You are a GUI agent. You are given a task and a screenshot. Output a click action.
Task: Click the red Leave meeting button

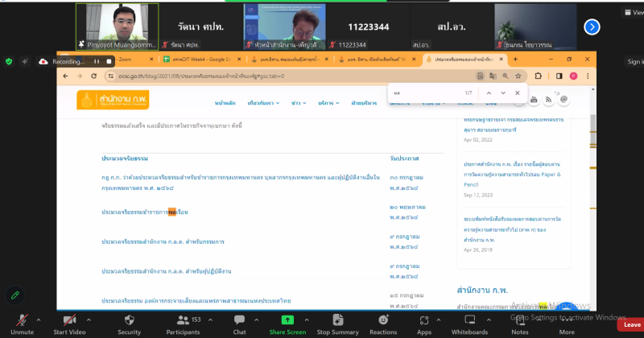[x=632, y=324]
